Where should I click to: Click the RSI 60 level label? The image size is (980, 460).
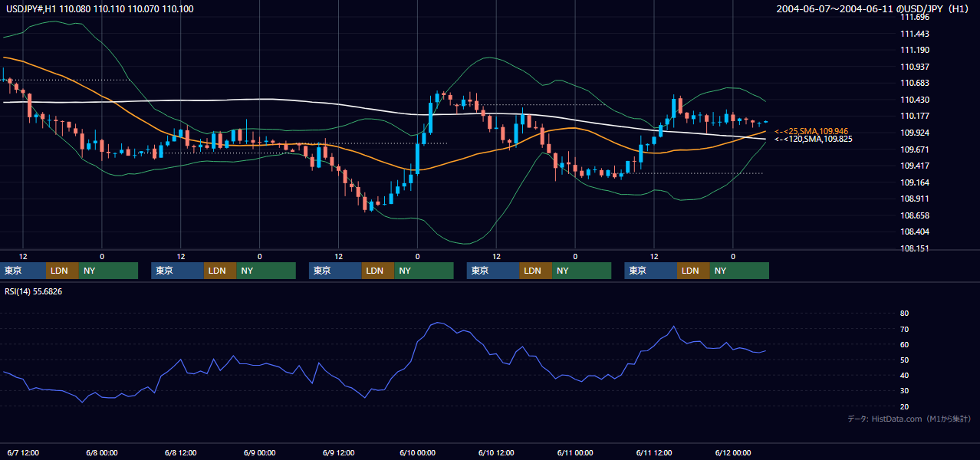coord(904,344)
